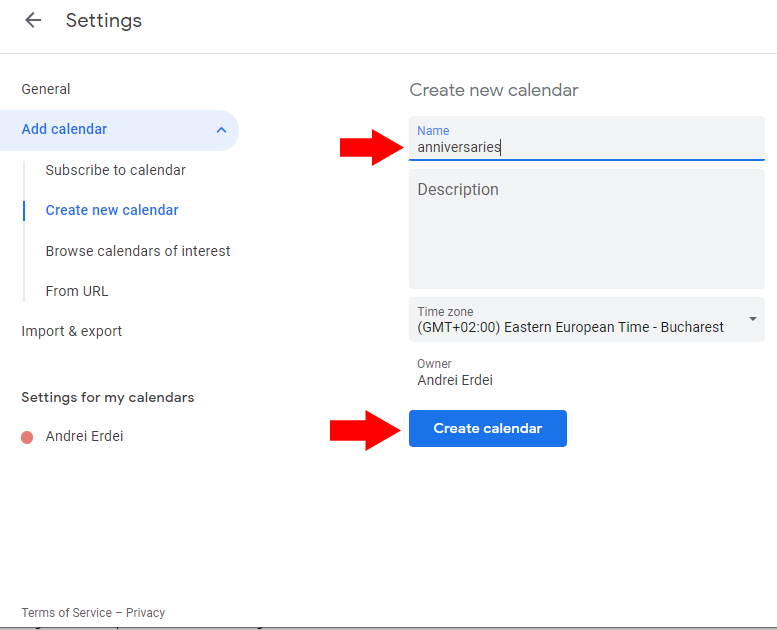Open Andrei Erdei calendar settings in sidebar

coord(85,436)
